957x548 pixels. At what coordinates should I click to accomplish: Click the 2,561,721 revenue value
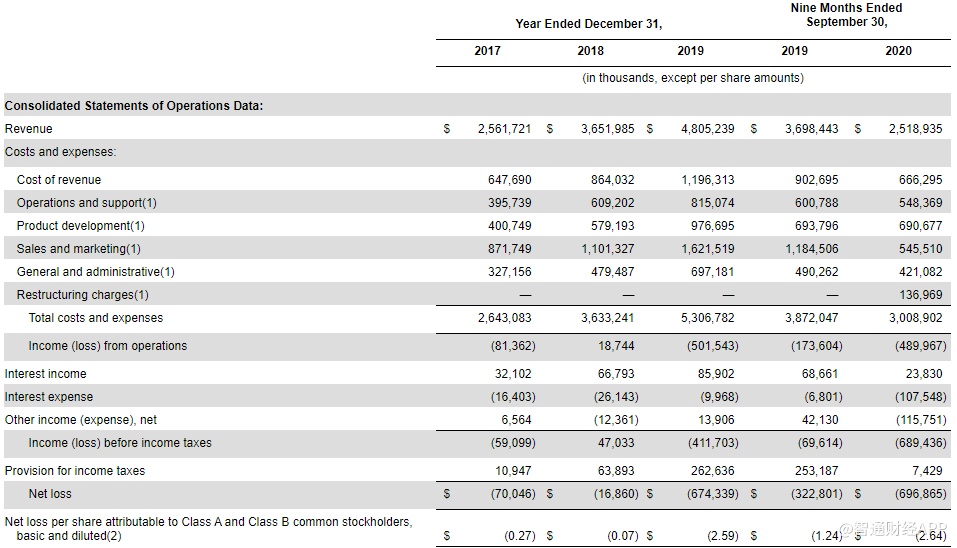(504, 129)
